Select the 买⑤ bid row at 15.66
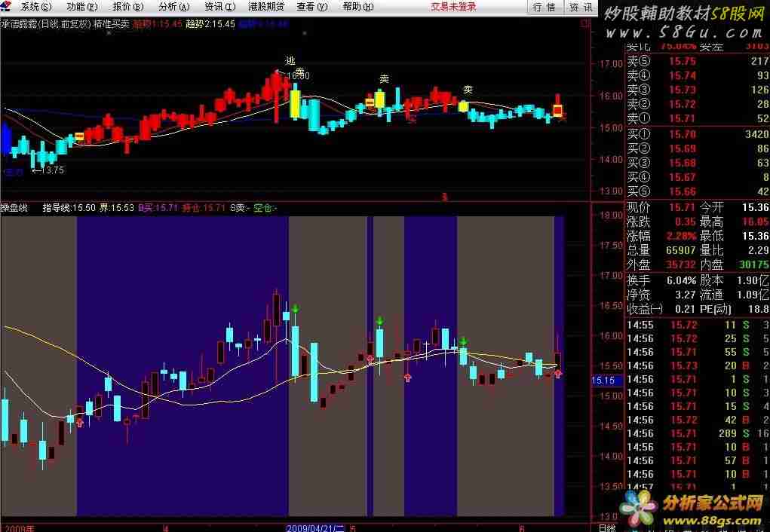 pos(698,191)
